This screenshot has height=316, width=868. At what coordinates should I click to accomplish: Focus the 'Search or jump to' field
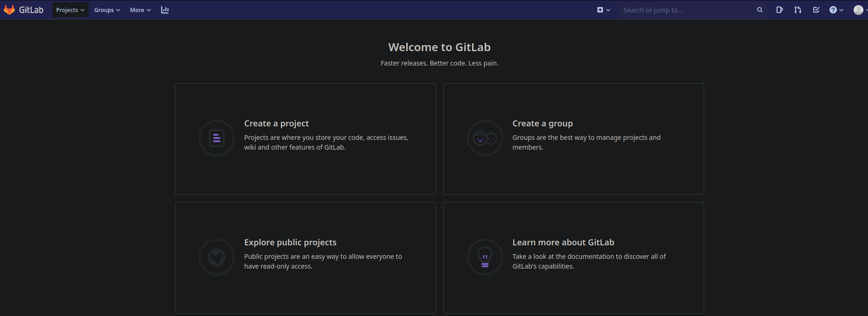tap(687, 10)
